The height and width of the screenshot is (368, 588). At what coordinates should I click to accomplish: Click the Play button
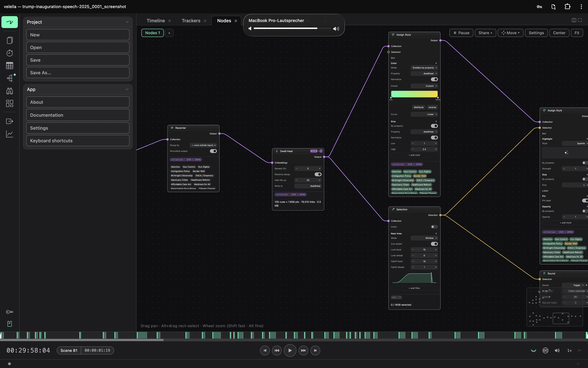[290, 350]
